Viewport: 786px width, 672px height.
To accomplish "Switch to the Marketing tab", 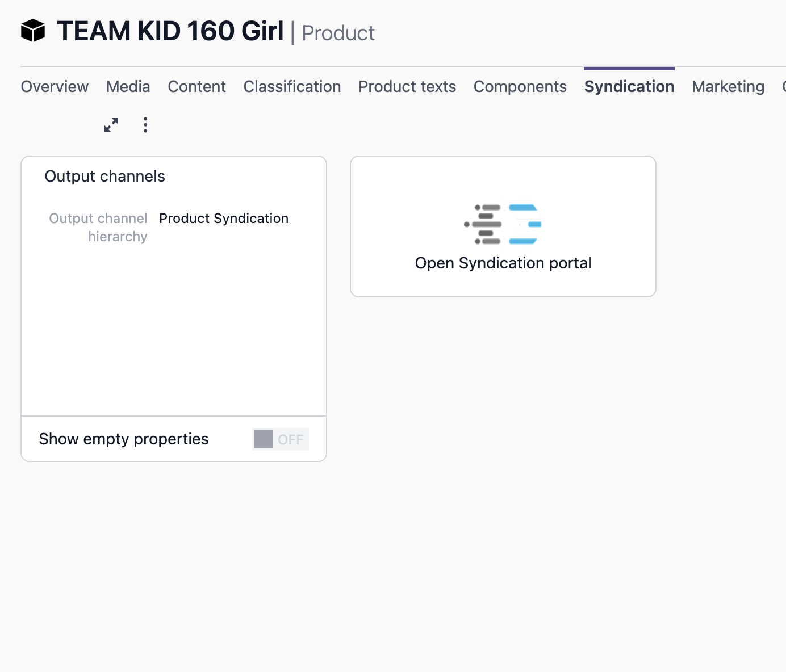I will [728, 86].
